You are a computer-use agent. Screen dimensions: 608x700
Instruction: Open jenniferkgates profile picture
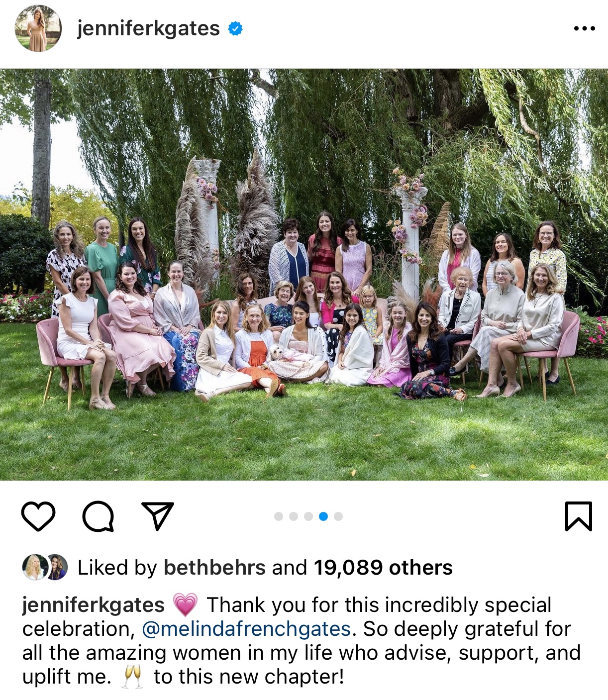click(x=38, y=29)
